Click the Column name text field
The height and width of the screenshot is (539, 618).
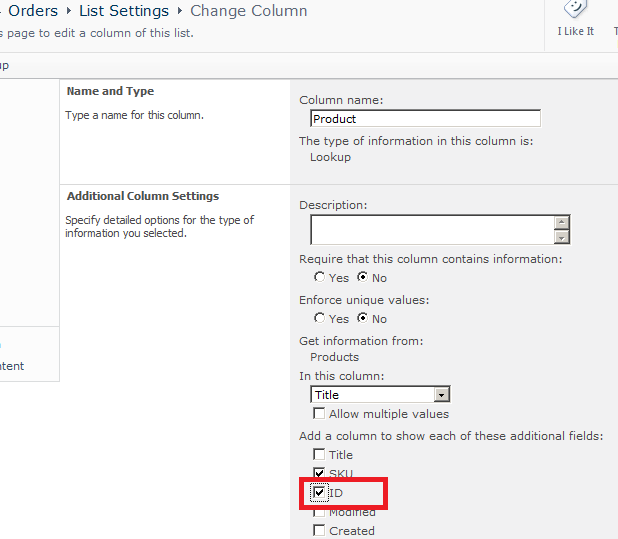click(x=425, y=118)
